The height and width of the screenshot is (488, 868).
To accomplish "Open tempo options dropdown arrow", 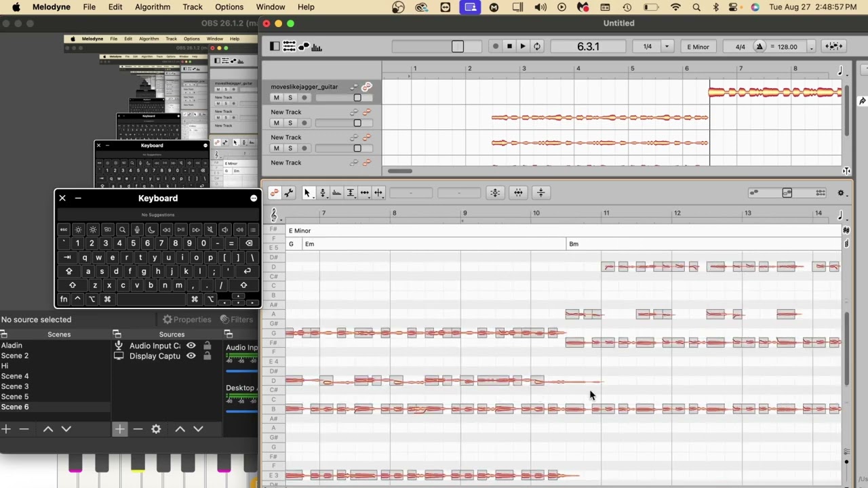I will pyautogui.click(x=811, y=47).
